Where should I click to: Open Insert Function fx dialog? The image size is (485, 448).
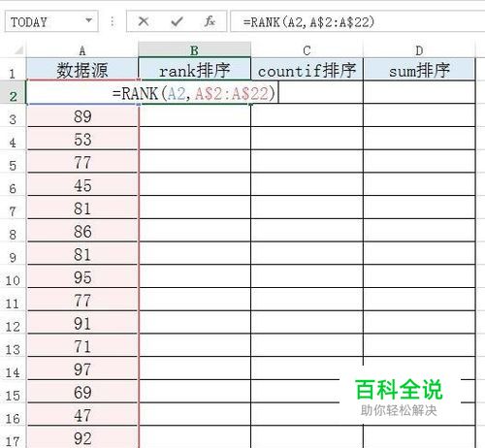point(210,21)
